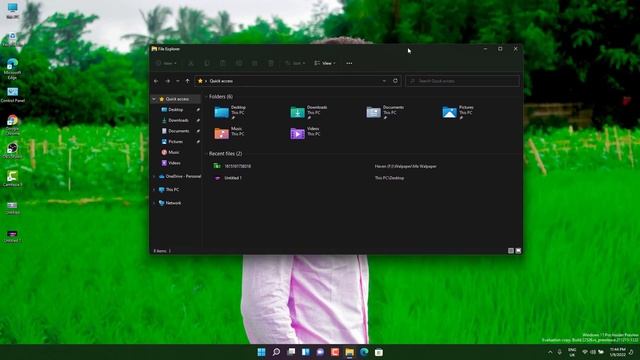The height and width of the screenshot is (360, 640).
Task: Expand the This PC tree node
Action: (x=154, y=189)
